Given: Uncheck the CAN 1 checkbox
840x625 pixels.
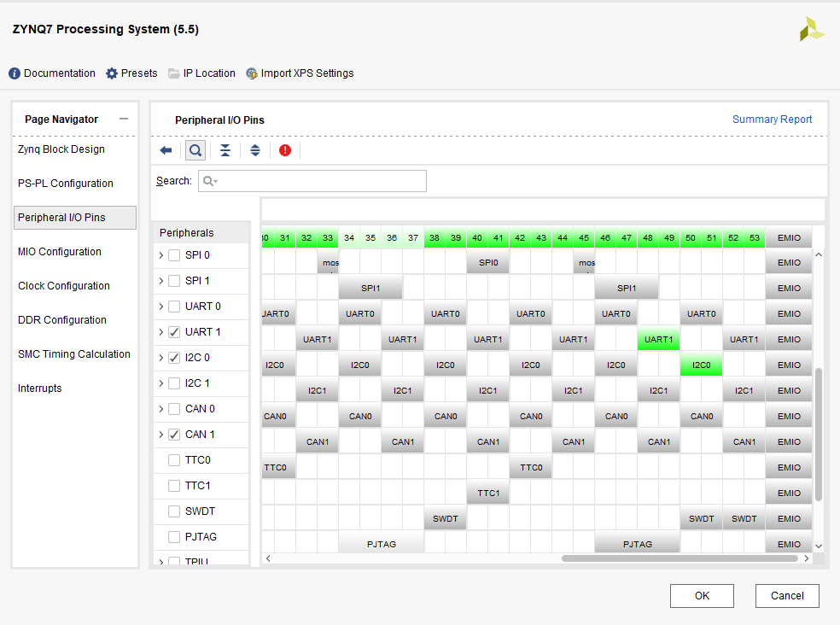Looking at the screenshot, I should 174,435.
